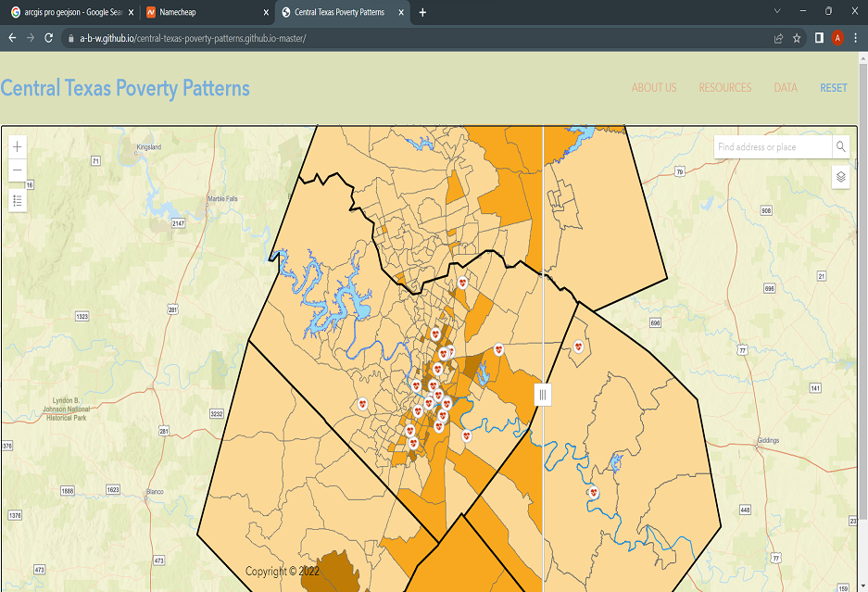Reload the current page
The width and height of the screenshot is (868, 592).
tap(49, 38)
